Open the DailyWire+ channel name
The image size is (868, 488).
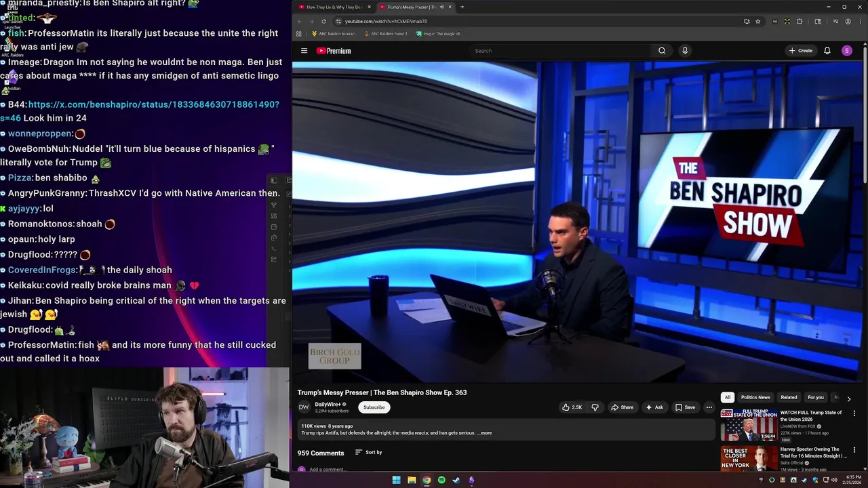coord(328,404)
